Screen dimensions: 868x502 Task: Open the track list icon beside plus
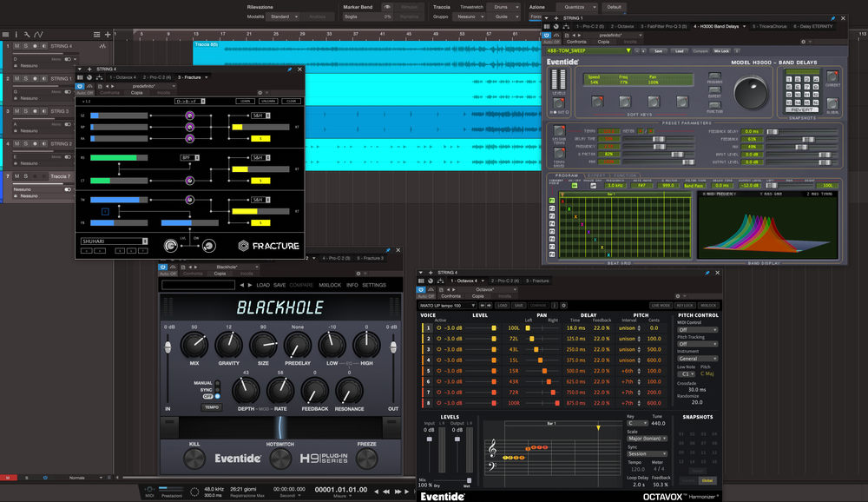97,35
